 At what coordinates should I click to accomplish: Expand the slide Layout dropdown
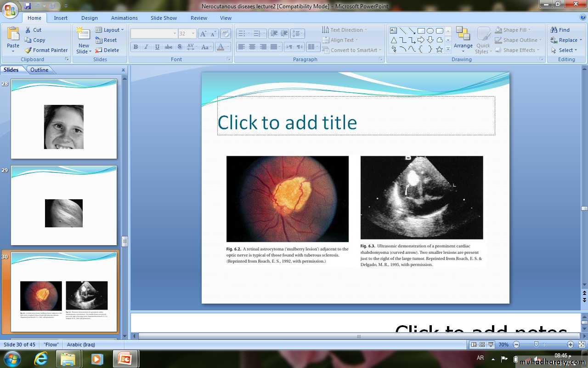point(110,30)
